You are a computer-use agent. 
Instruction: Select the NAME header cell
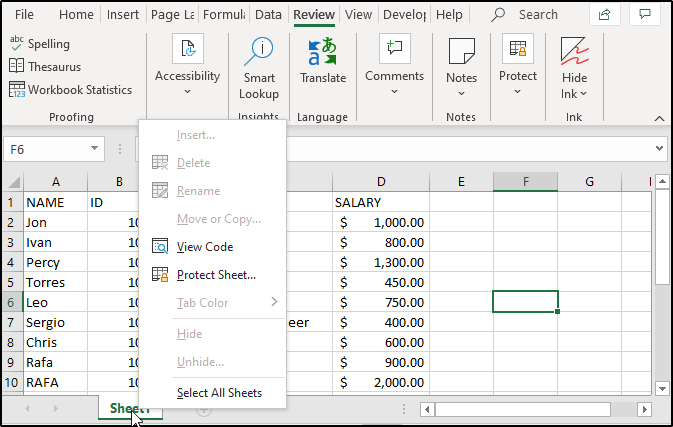tap(56, 202)
